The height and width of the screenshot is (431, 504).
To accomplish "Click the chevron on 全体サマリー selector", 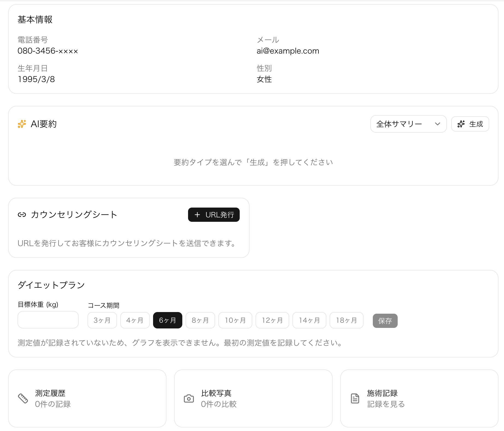I will coord(438,124).
